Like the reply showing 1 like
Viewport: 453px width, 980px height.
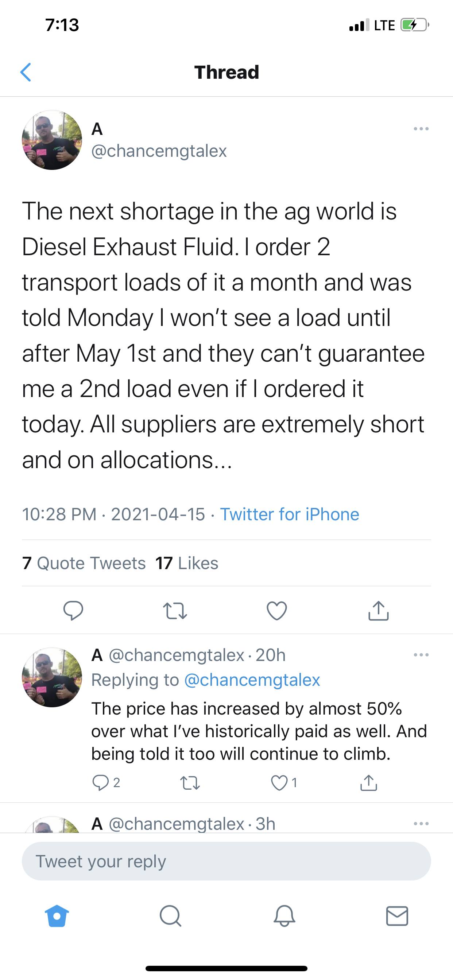[x=284, y=783]
